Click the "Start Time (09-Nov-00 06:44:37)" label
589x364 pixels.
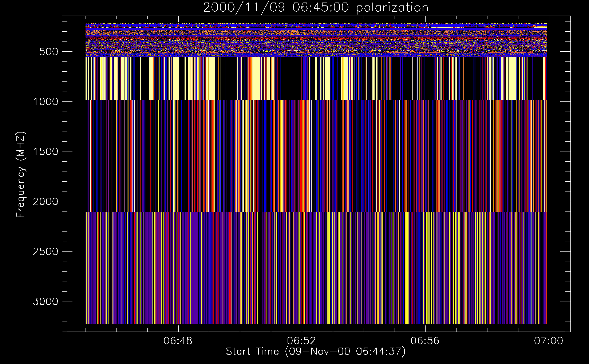coord(316,352)
